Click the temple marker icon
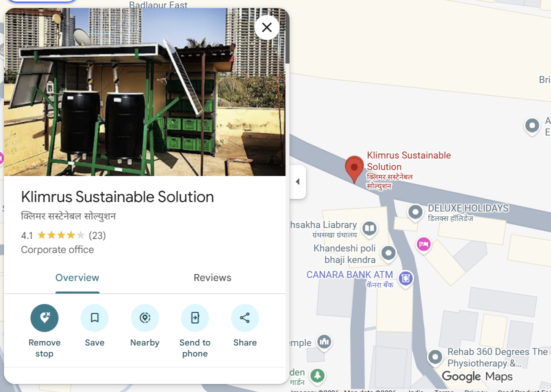Viewport: 551px width, 392px height. pyautogui.click(x=324, y=342)
